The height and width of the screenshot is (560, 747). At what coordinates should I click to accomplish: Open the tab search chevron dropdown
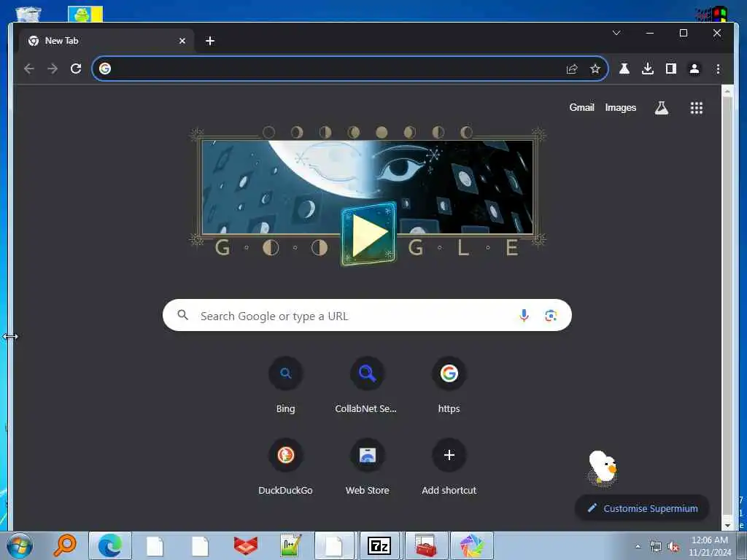click(x=616, y=33)
